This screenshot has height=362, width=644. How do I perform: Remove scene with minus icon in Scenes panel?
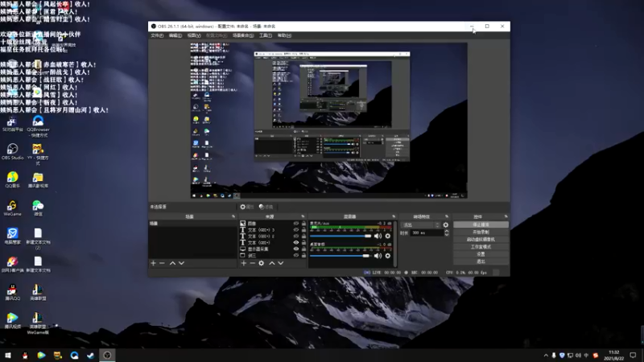pyautogui.click(x=163, y=263)
